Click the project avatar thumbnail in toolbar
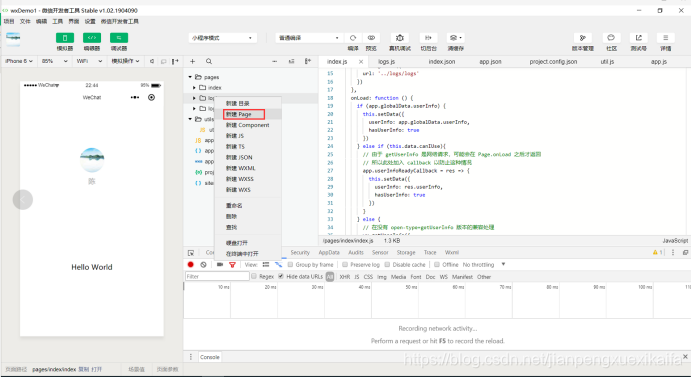Image resolution: width=692 pixels, height=378 pixels. coord(13,39)
